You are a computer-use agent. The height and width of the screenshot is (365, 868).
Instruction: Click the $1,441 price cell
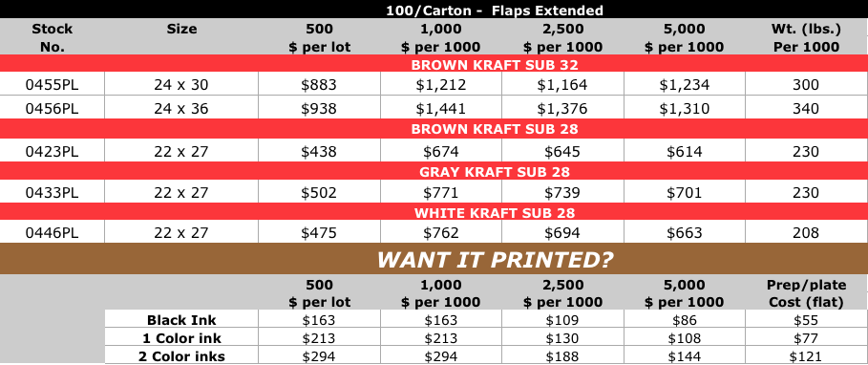click(441, 109)
